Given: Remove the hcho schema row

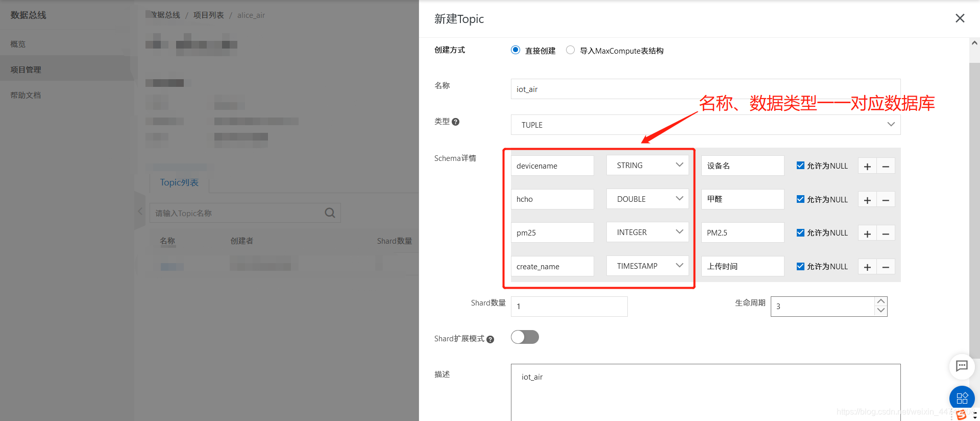Looking at the screenshot, I should tap(886, 200).
